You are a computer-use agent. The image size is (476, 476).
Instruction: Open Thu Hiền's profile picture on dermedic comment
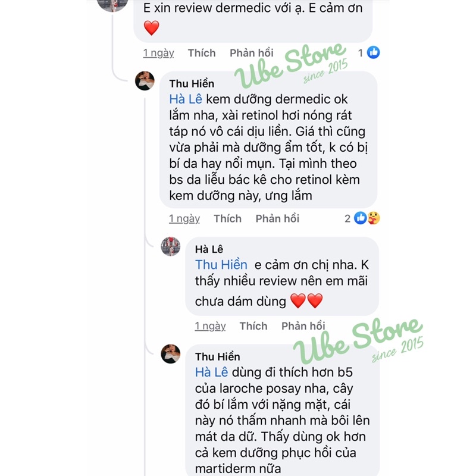click(x=145, y=81)
